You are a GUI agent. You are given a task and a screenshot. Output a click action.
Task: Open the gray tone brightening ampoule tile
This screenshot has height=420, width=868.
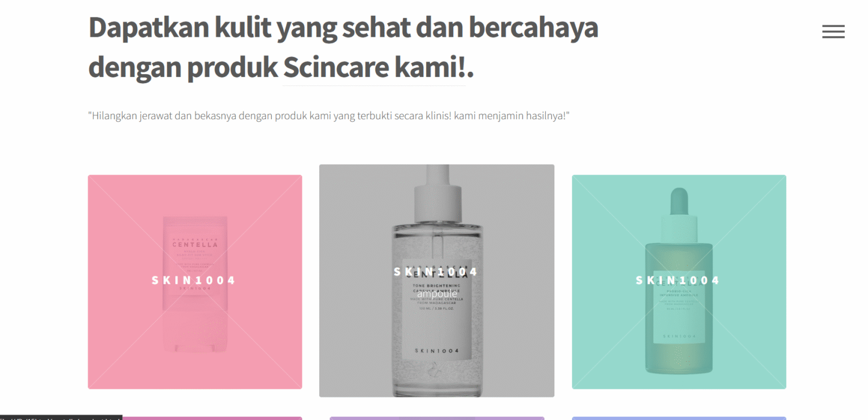coord(437,280)
